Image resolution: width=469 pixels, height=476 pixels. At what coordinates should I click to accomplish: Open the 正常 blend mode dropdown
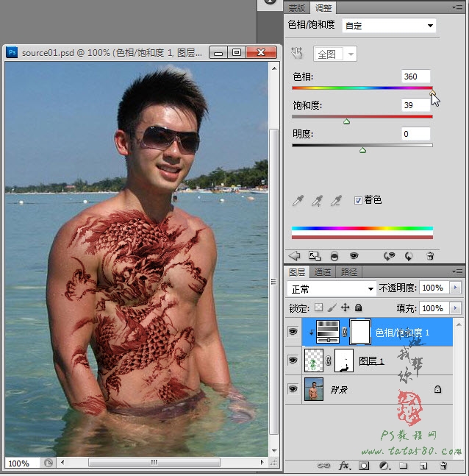click(x=332, y=288)
